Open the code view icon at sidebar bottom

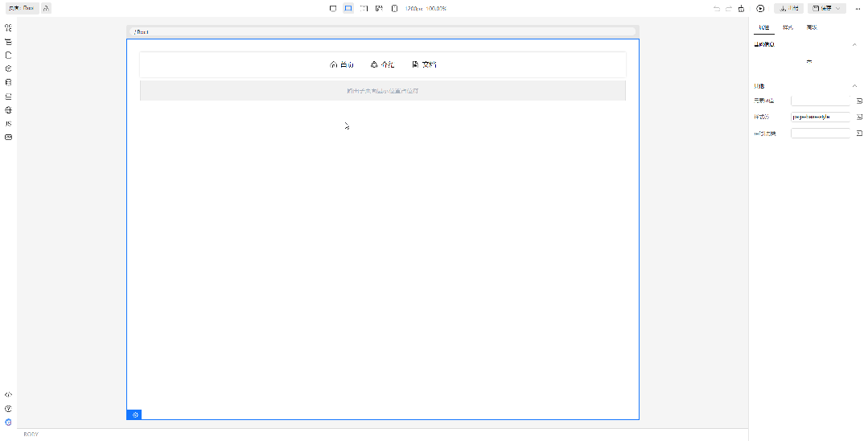(x=8, y=395)
